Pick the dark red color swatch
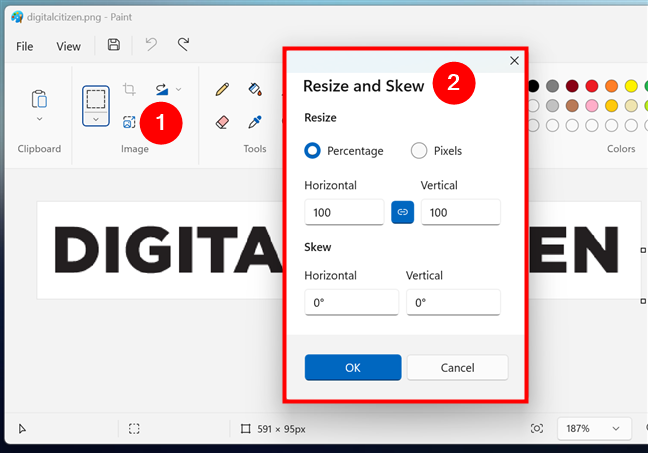The width and height of the screenshot is (648, 453). click(572, 86)
